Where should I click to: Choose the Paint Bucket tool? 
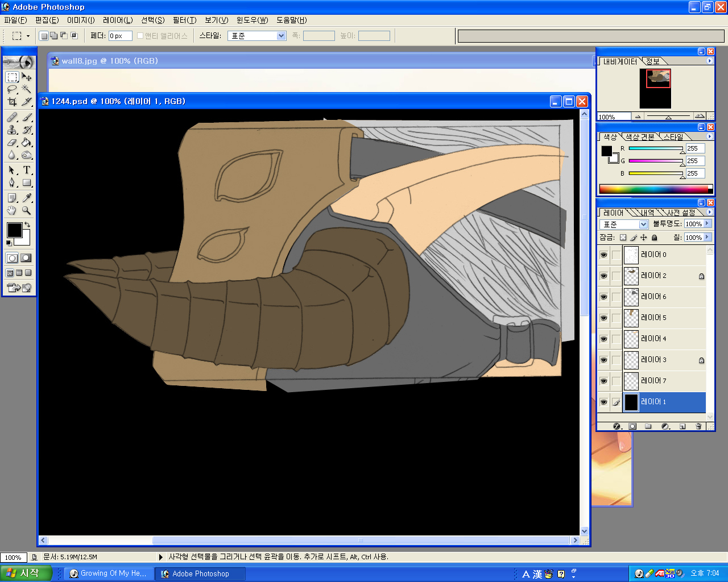(x=27, y=142)
